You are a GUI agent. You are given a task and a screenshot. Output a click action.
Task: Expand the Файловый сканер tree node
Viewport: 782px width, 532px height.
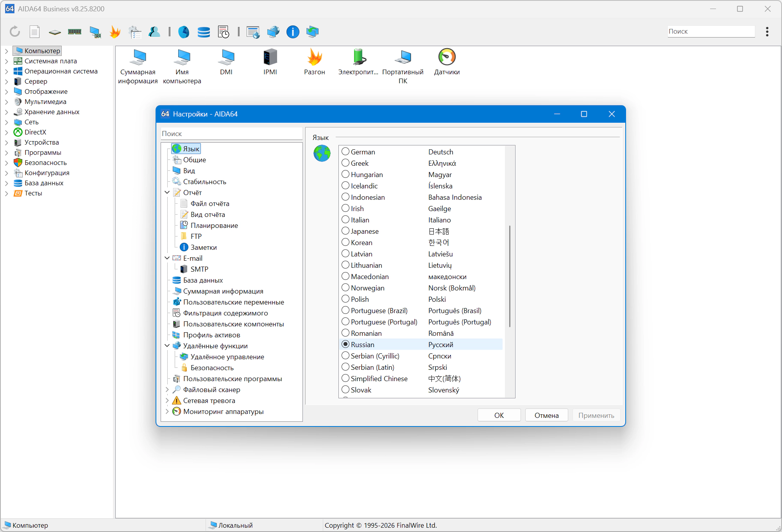(x=167, y=390)
